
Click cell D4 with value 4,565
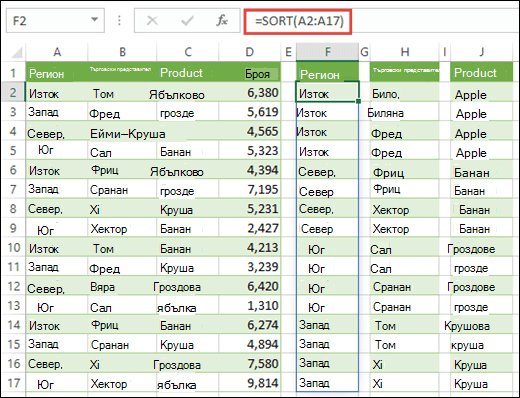pyautogui.click(x=249, y=131)
